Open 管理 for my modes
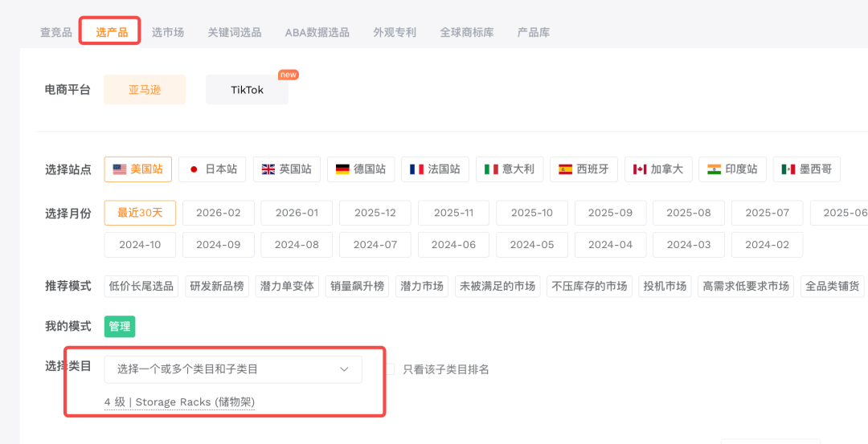Screen dimensions: 868x444 120,326
